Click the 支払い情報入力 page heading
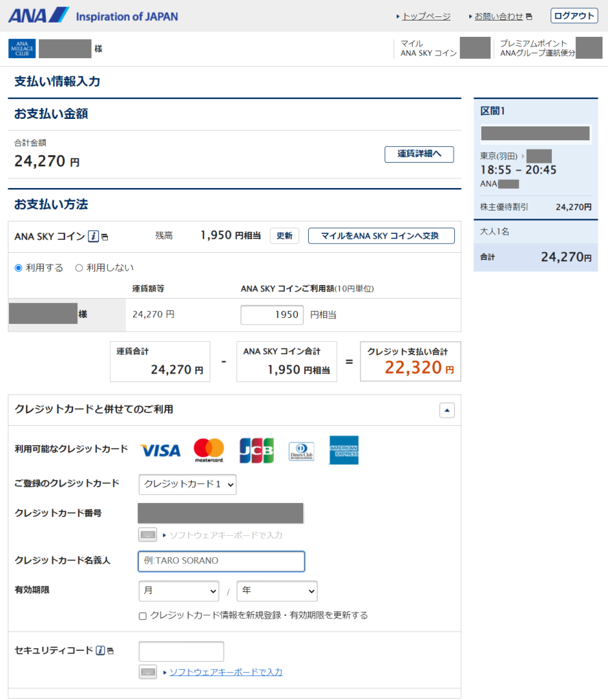This screenshot has height=700, width=608. coord(57,81)
